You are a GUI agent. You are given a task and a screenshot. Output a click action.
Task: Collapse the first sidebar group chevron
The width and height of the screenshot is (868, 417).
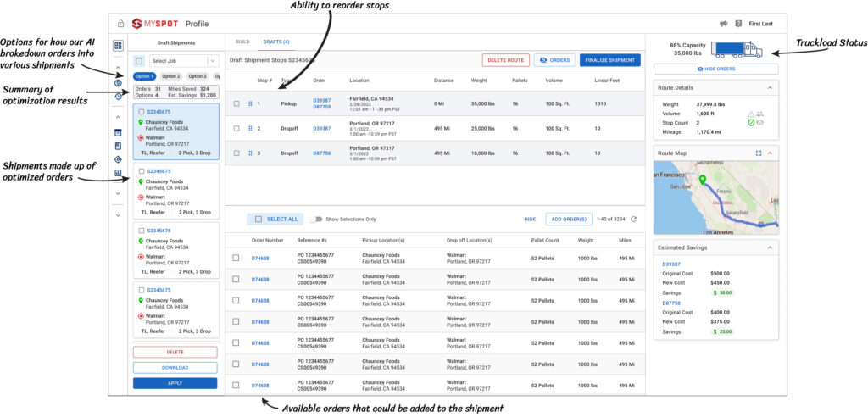118,68
